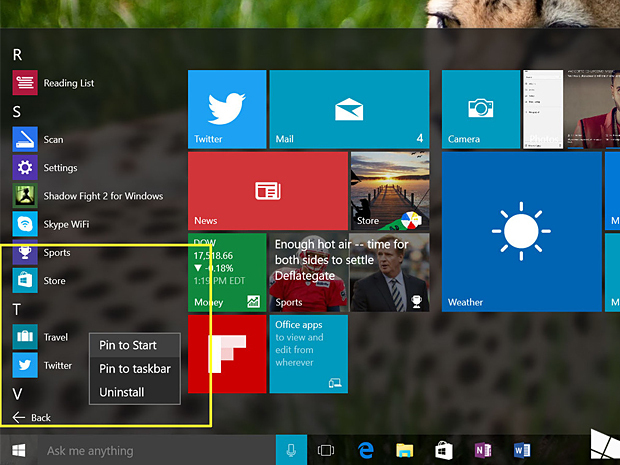Open the Mail tile
The height and width of the screenshot is (465, 620).
coord(349,109)
